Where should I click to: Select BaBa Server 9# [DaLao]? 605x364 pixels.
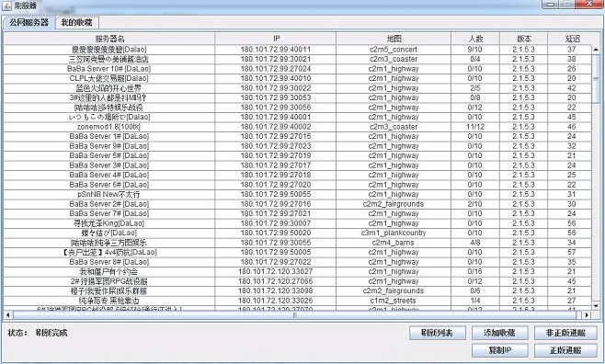pyautogui.click(x=109, y=146)
